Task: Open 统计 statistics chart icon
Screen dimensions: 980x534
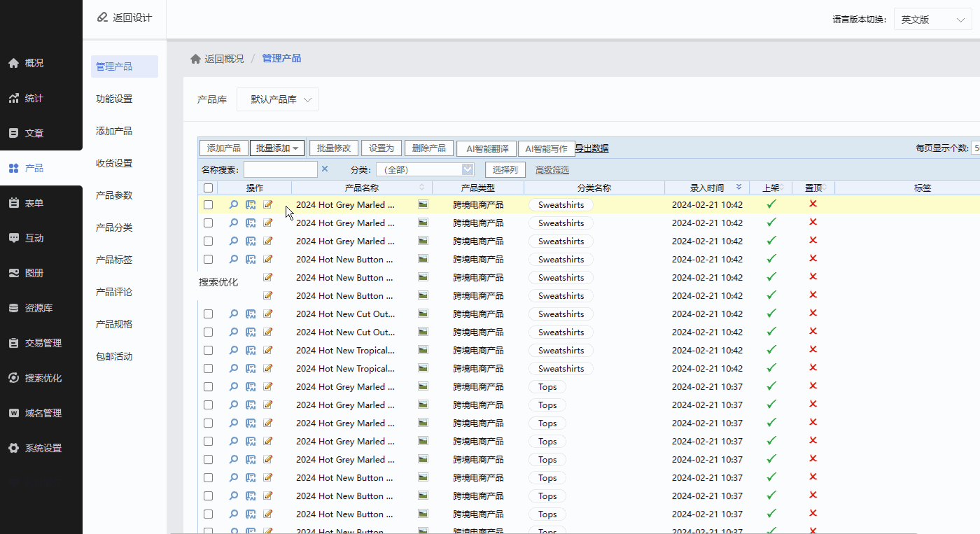Action: click(x=13, y=98)
